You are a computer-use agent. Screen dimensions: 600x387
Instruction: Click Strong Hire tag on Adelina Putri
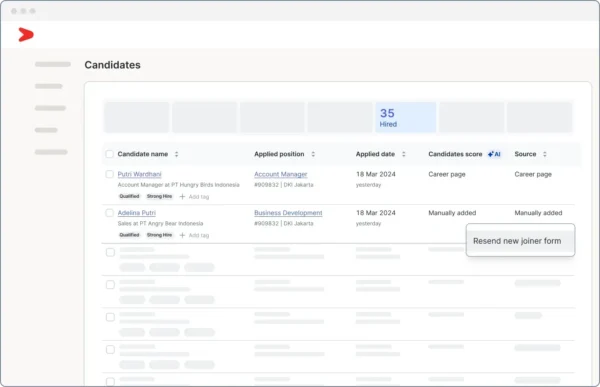click(159, 235)
